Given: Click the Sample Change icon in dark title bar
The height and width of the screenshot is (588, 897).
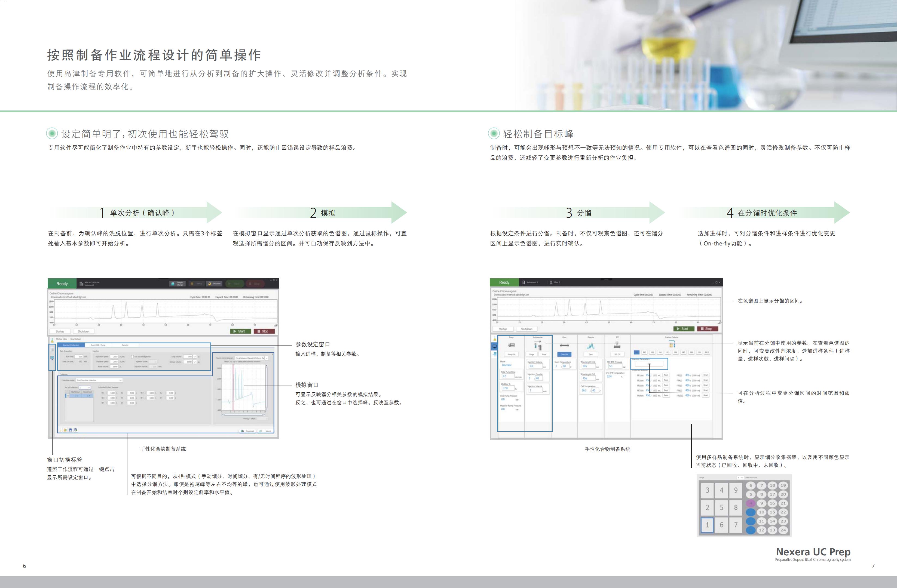Looking at the screenshot, I should pos(173,284).
